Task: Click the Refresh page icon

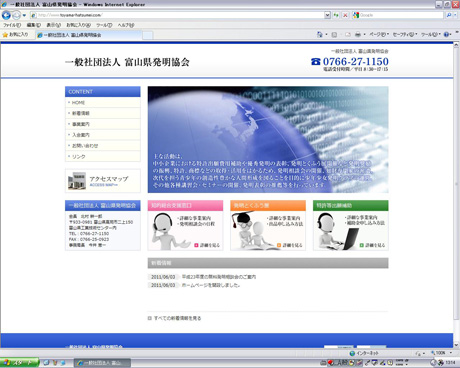Action: pos(336,15)
